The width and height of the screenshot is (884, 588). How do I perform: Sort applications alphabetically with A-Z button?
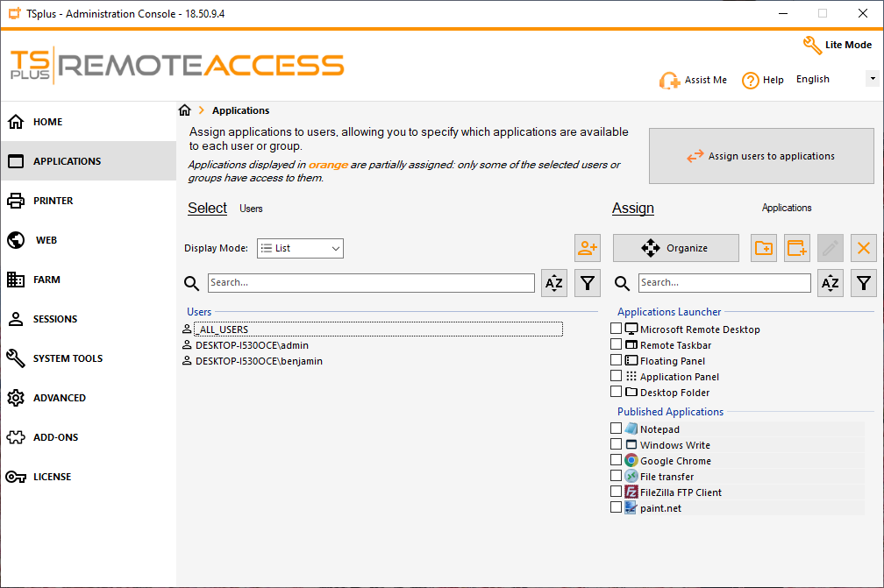click(831, 283)
